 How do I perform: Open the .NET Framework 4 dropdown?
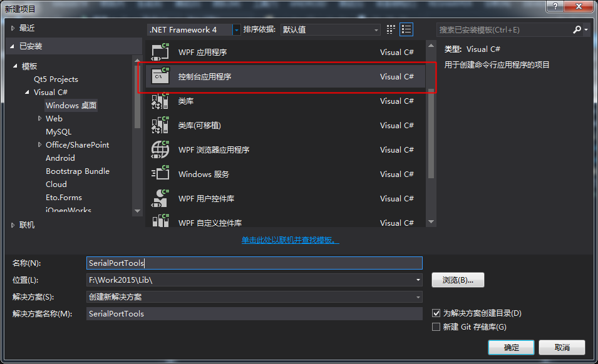(x=236, y=29)
